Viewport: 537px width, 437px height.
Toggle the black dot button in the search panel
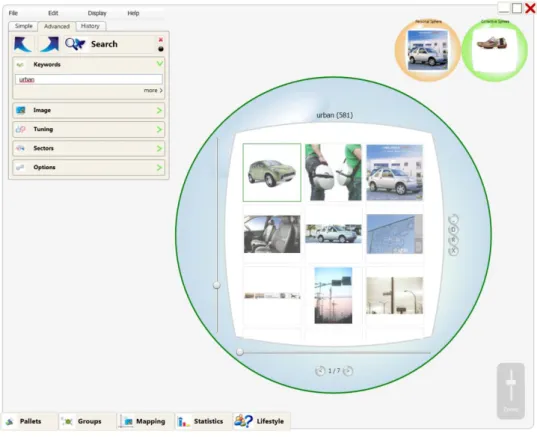pos(161,49)
